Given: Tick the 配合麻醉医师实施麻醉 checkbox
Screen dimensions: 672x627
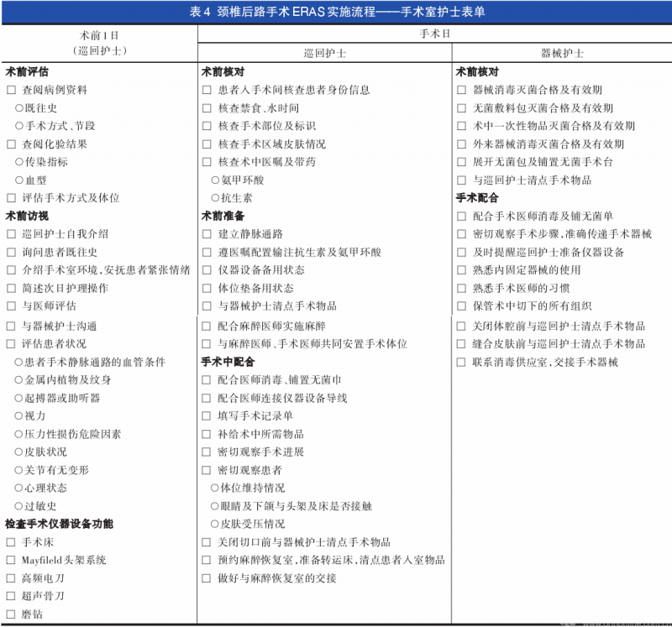Looking at the screenshot, I should click(x=207, y=327).
